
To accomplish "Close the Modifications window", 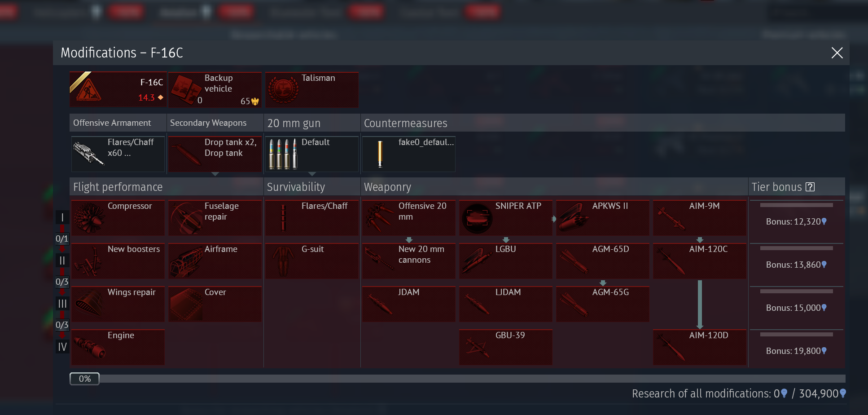I will pyautogui.click(x=837, y=53).
